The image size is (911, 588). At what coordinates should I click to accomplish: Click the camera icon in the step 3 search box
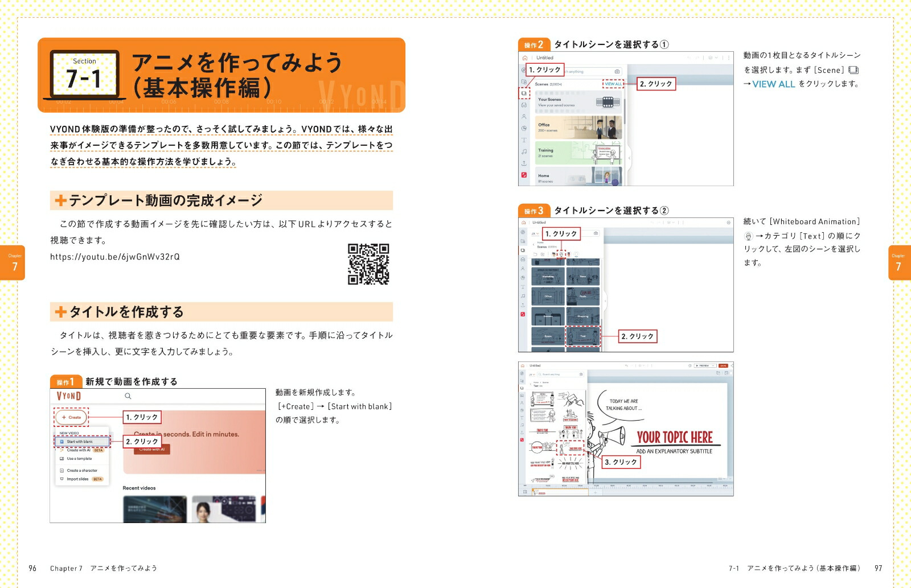point(596,233)
